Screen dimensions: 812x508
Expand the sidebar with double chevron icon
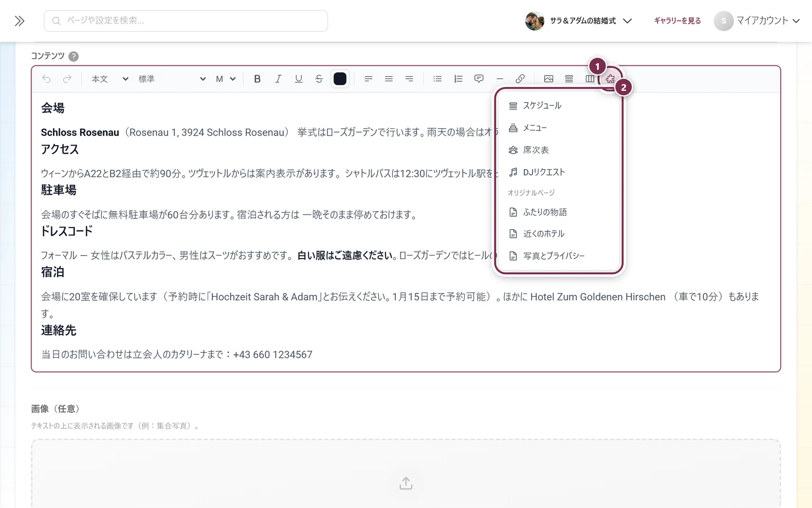coord(20,21)
